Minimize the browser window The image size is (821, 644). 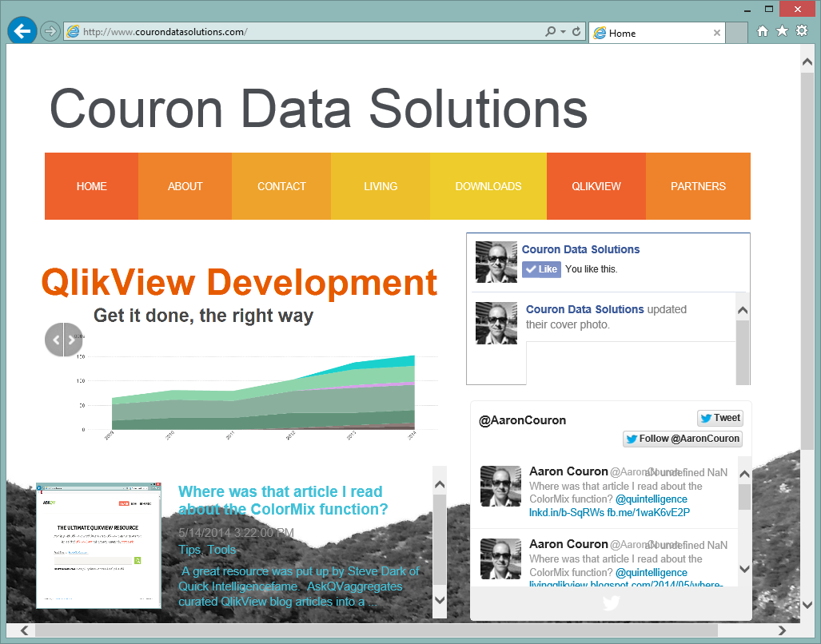pyautogui.click(x=747, y=10)
